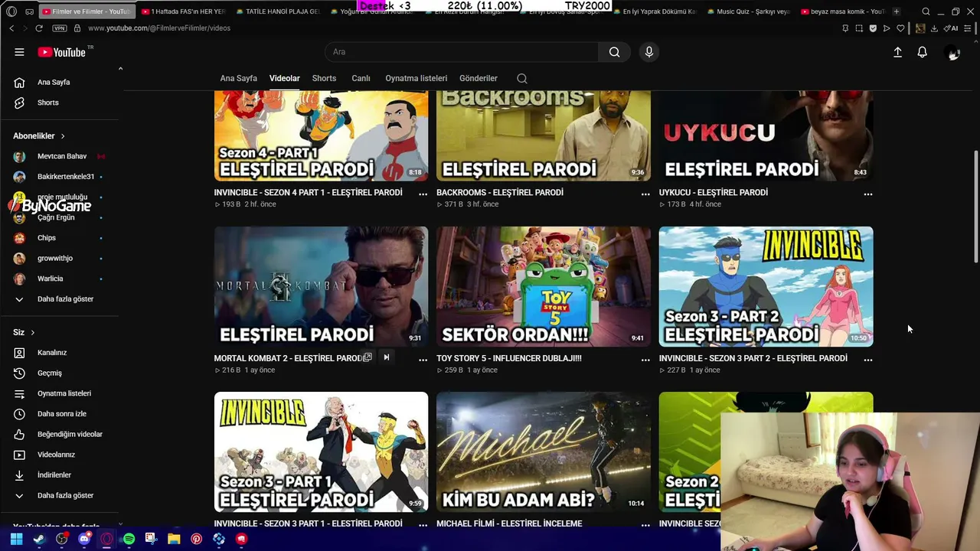
Task: Open the Opera menu icon
Action: (11, 11)
